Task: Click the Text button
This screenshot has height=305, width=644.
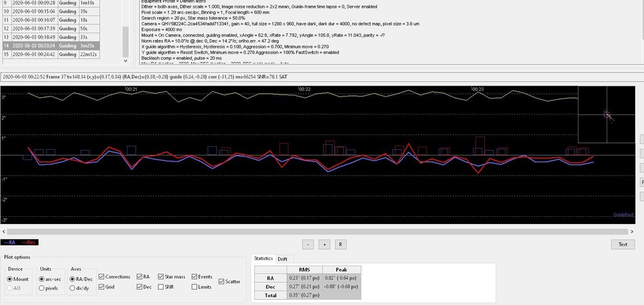Action: coord(623,245)
